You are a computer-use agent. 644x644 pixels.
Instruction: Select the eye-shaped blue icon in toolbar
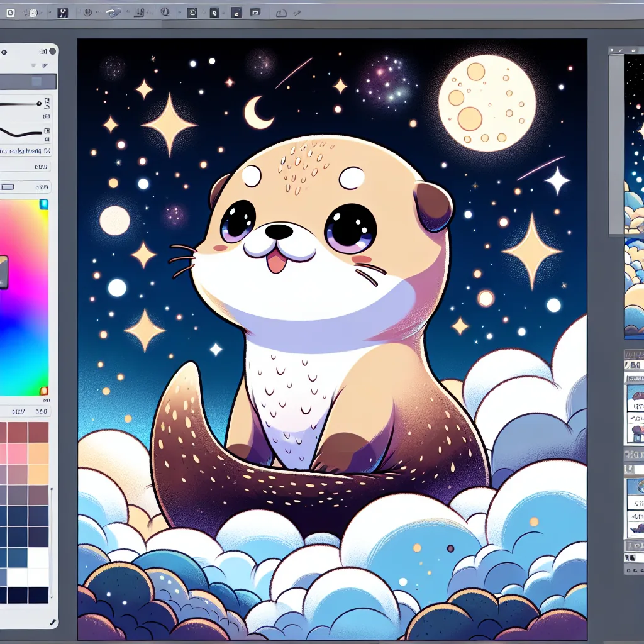(113, 12)
